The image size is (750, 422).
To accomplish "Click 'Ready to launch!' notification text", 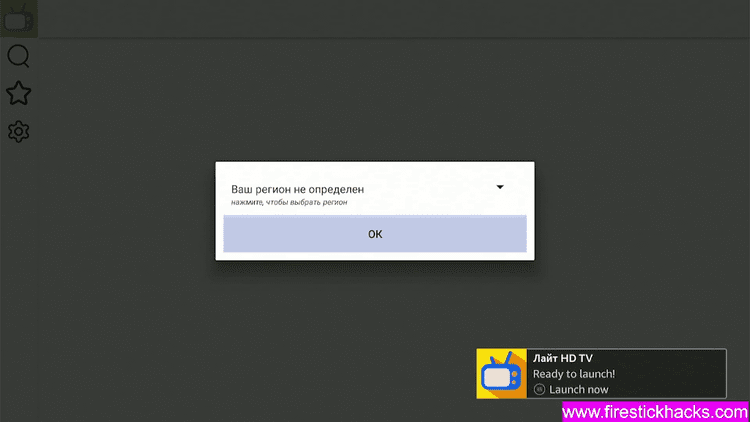I will 574,374.
